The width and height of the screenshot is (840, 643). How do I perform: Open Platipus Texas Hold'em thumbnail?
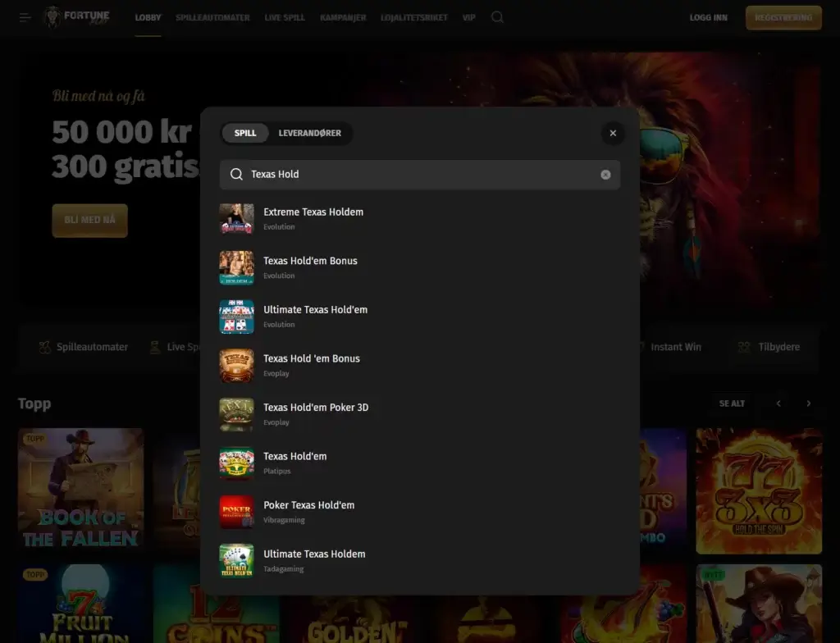[x=237, y=463]
